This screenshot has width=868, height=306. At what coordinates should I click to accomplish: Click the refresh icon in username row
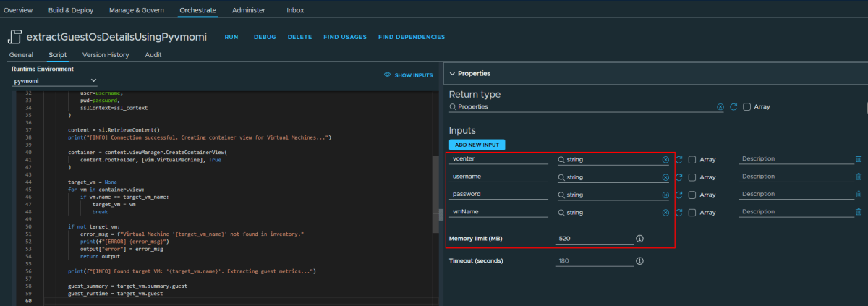click(678, 177)
